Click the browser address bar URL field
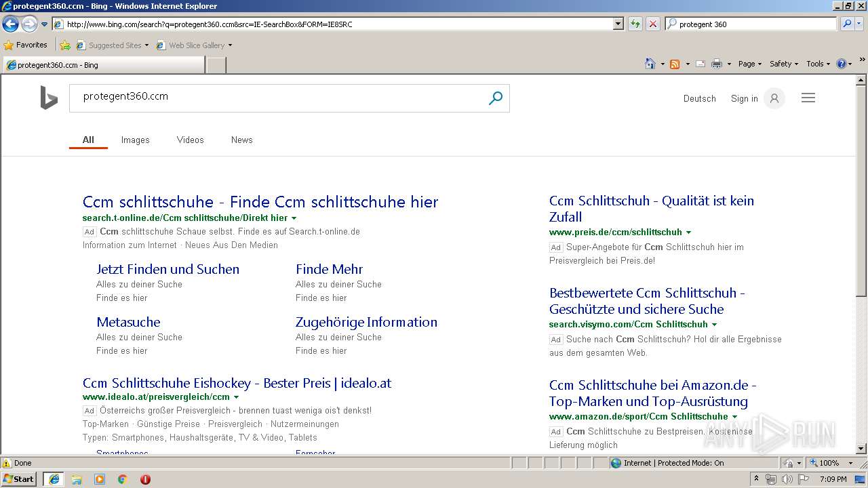The height and width of the screenshot is (488, 868). [x=332, y=24]
